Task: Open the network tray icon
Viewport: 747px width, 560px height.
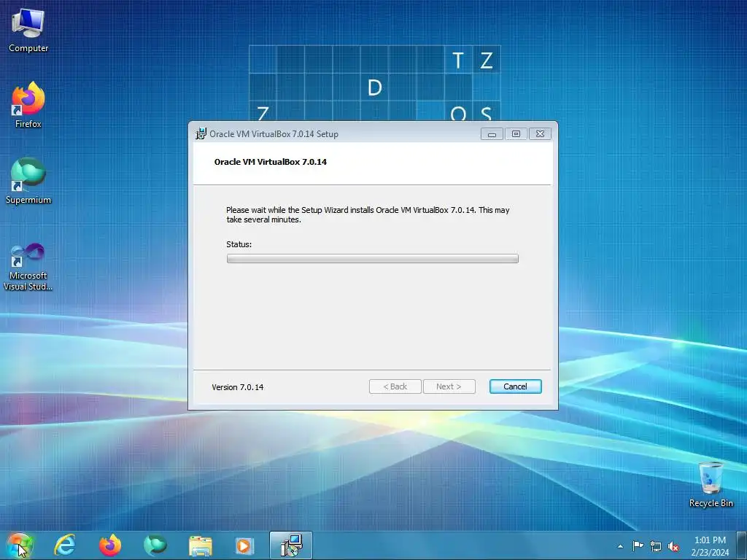Action: [656, 546]
